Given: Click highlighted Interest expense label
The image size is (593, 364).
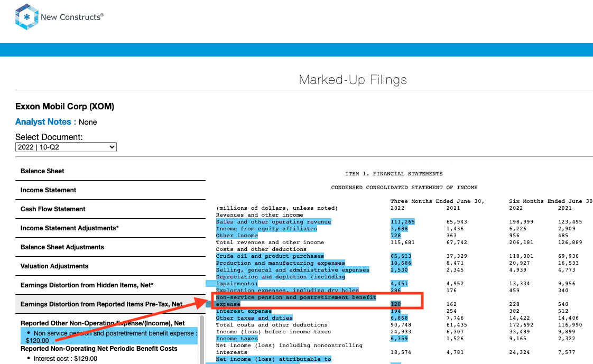Looking at the screenshot, I should [x=244, y=311].
